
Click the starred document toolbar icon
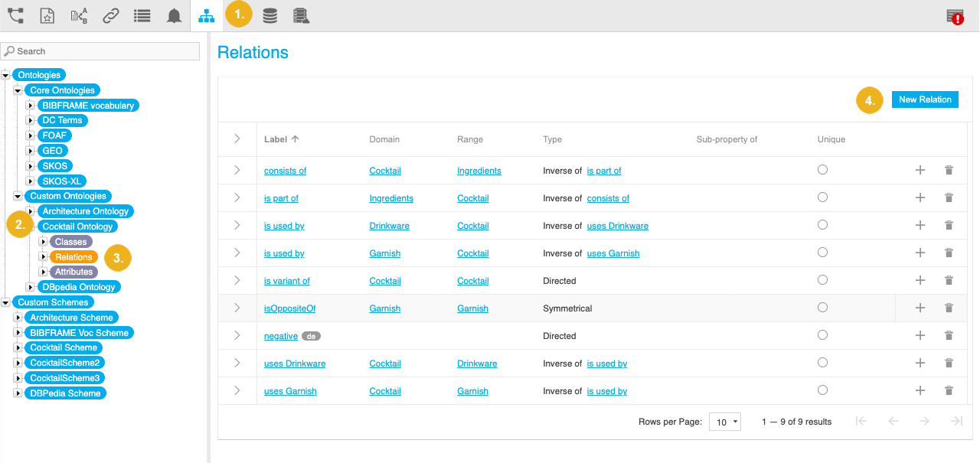47,15
